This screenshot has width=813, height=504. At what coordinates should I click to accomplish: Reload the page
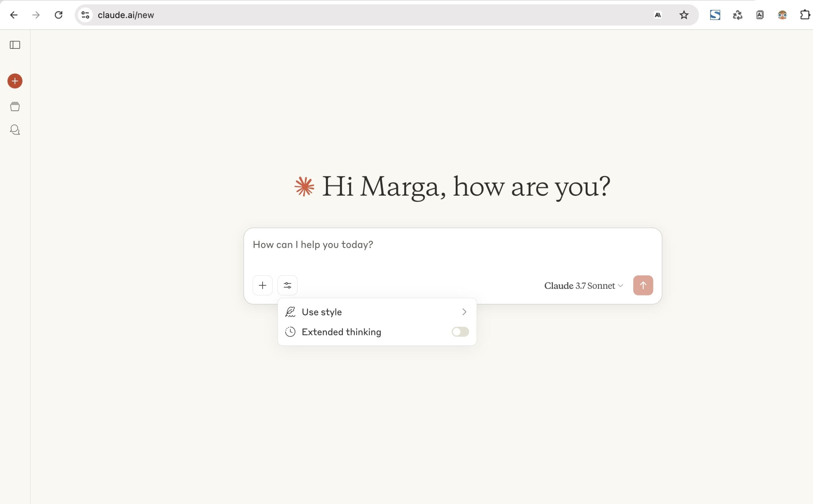tap(59, 15)
